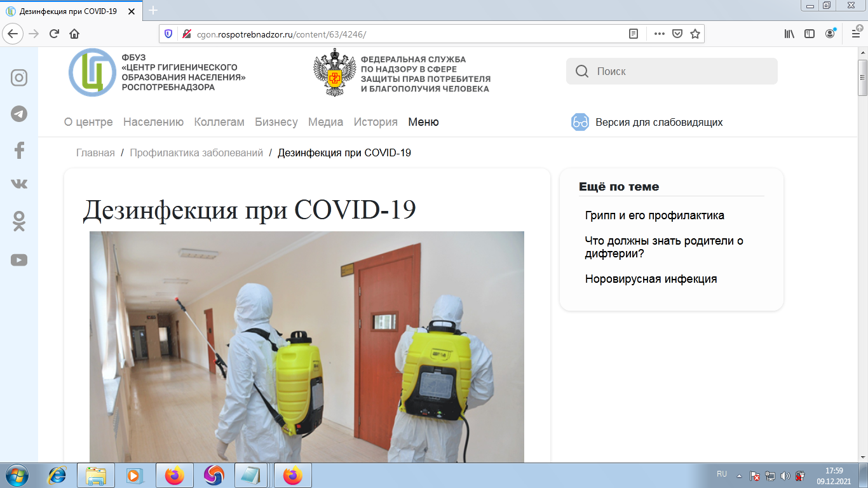
Task: Open the Меню navigation item
Action: (423, 122)
